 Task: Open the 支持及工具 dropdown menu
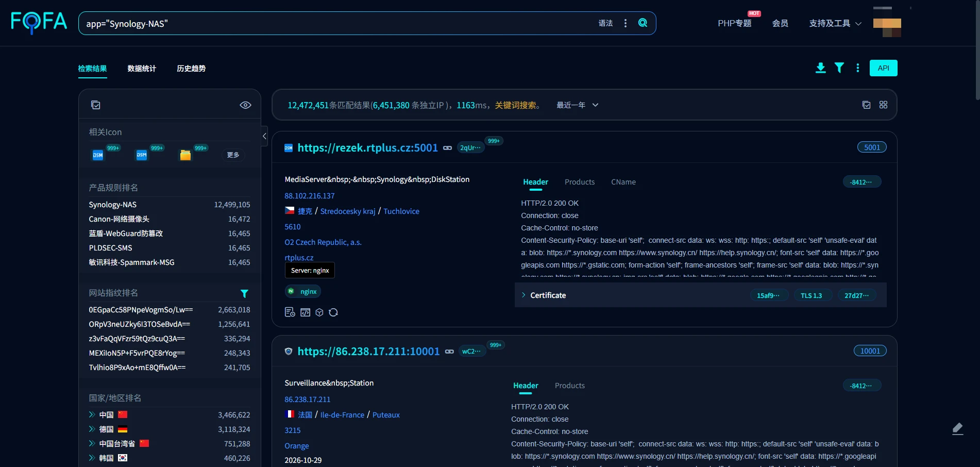click(x=835, y=23)
